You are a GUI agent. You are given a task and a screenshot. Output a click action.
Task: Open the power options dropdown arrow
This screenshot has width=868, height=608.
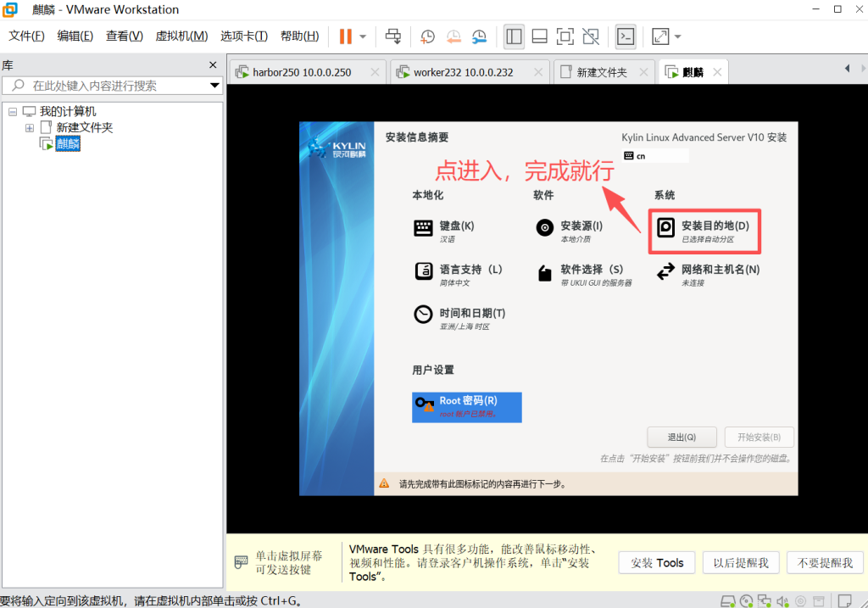tap(363, 36)
